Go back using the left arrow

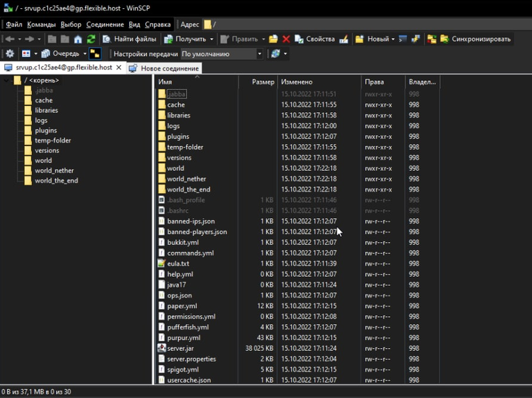click(x=10, y=39)
